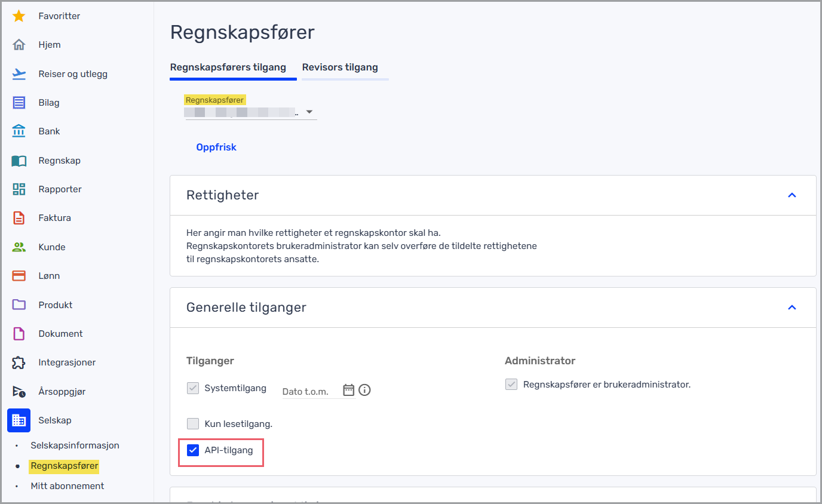Click the Favoritter star icon
822x504 pixels.
(x=19, y=16)
